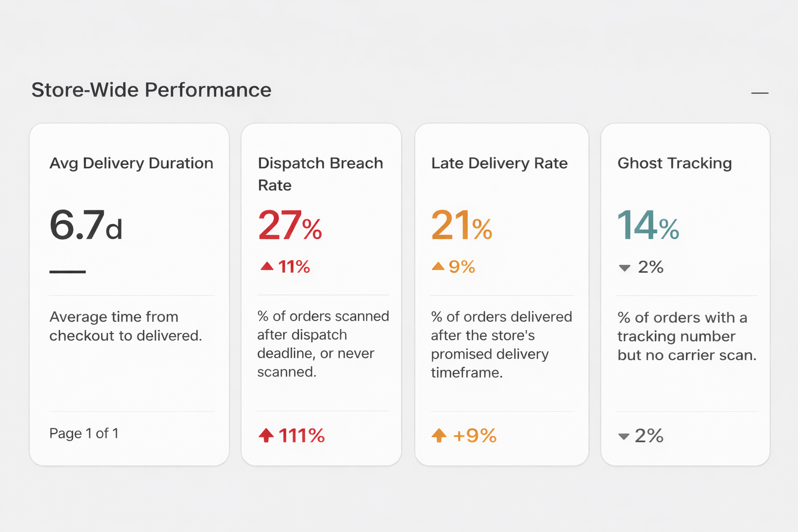This screenshot has width=798, height=532.
Task: Click the Store-Wide Performance heading
Action: (152, 90)
